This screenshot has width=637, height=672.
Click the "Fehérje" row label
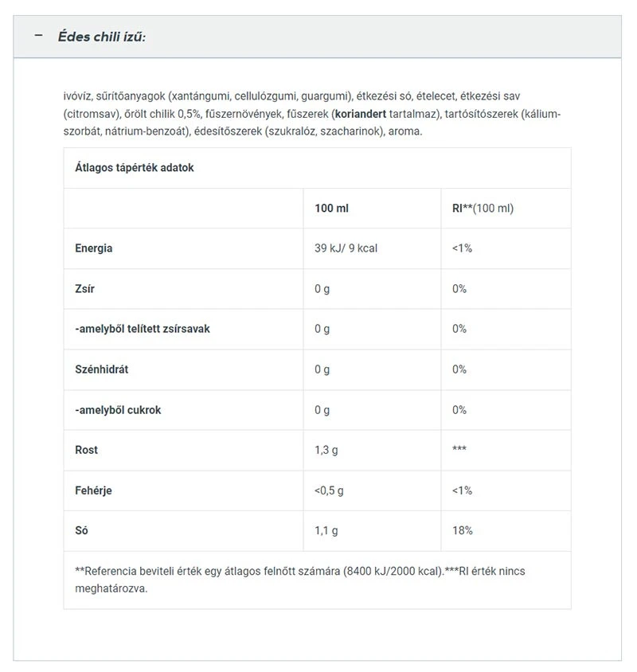[x=93, y=490]
